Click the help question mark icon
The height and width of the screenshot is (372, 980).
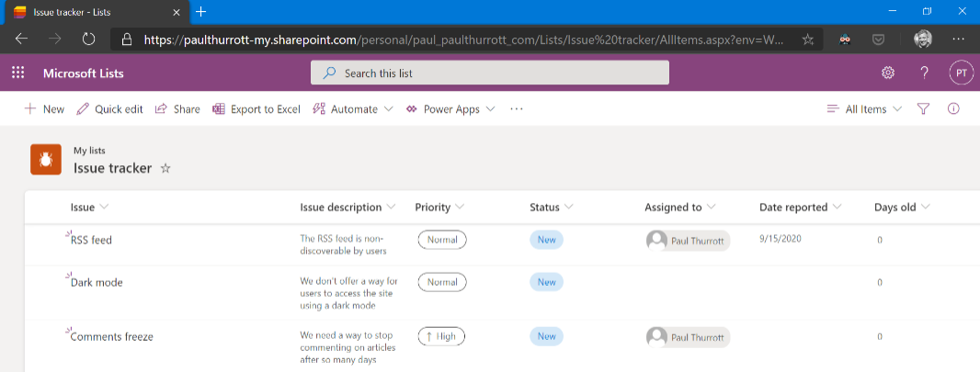924,73
